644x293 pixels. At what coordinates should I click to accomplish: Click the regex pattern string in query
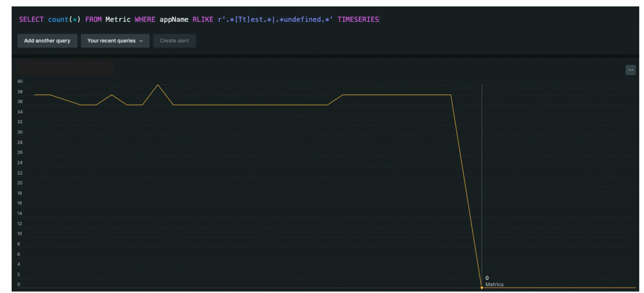pos(275,20)
